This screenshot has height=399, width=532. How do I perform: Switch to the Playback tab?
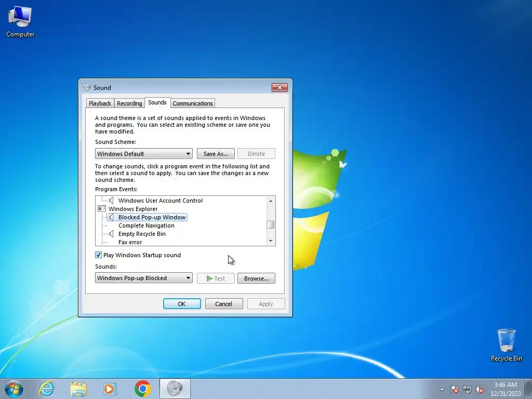[100, 103]
